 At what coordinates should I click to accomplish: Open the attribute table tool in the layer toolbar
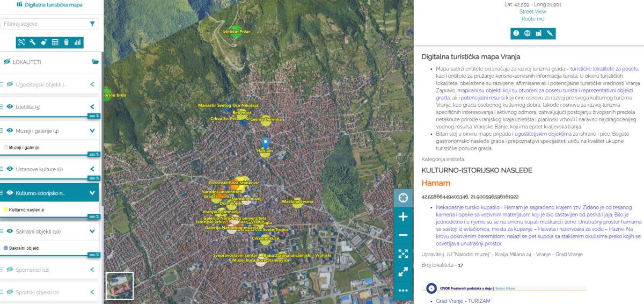pos(55,42)
